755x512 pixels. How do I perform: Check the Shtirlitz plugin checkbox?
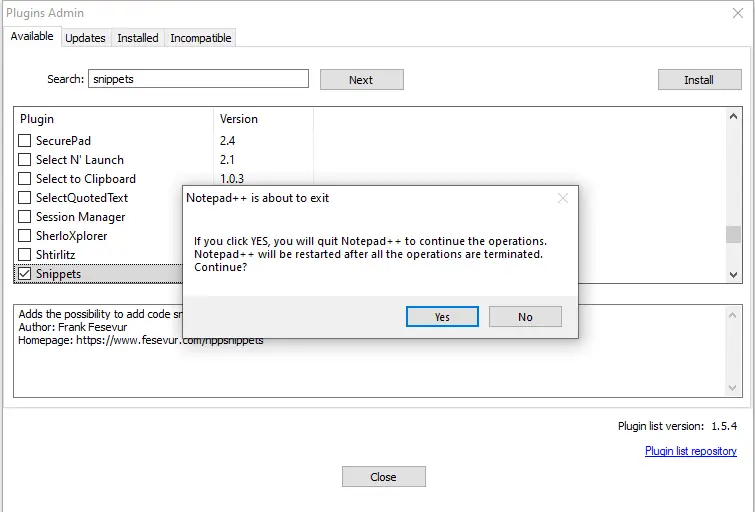[25, 254]
